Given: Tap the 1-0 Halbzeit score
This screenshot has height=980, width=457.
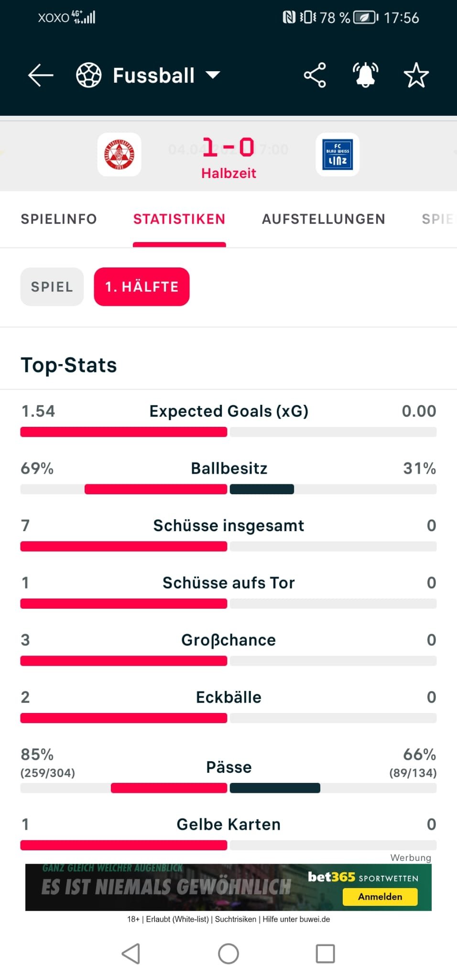Looking at the screenshot, I should pyautogui.click(x=228, y=156).
